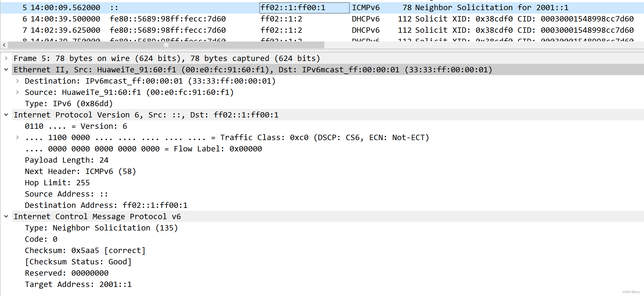This screenshot has height=296, width=644.
Task: Expand the Source address subtree
Action: tap(18, 92)
